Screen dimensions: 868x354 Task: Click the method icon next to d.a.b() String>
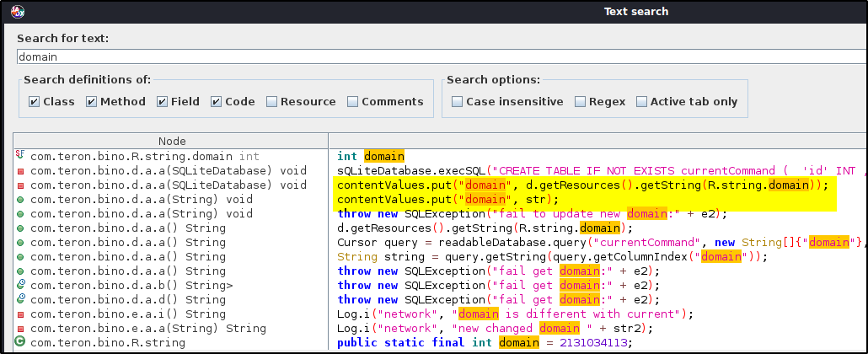click(x=20, y=286)
